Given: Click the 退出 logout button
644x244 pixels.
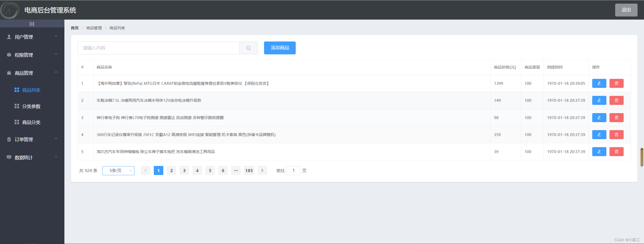Looking at the screenshot, I should click(x=626, y=10).
